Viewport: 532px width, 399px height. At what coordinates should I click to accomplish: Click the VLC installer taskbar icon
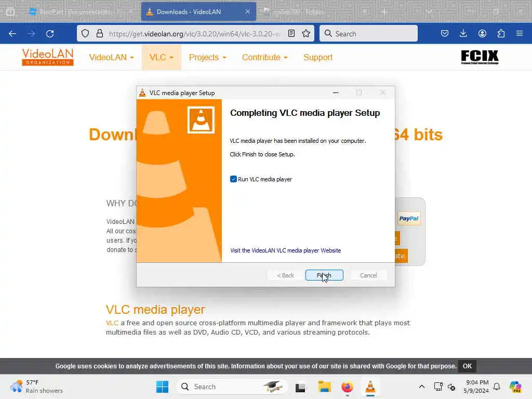[x=370, y=387]
